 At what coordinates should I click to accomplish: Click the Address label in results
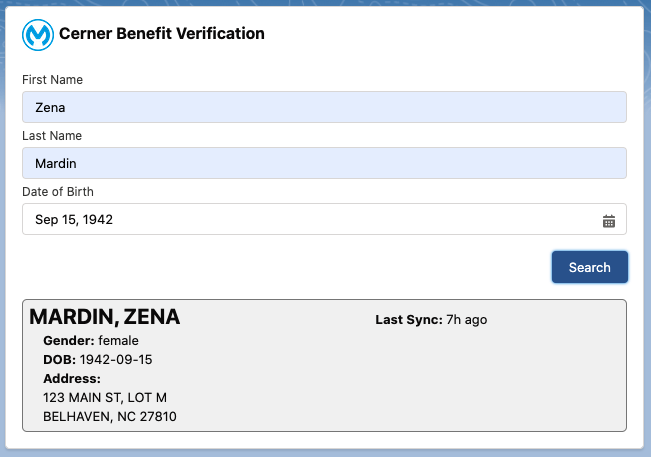[x=72, y=379]
